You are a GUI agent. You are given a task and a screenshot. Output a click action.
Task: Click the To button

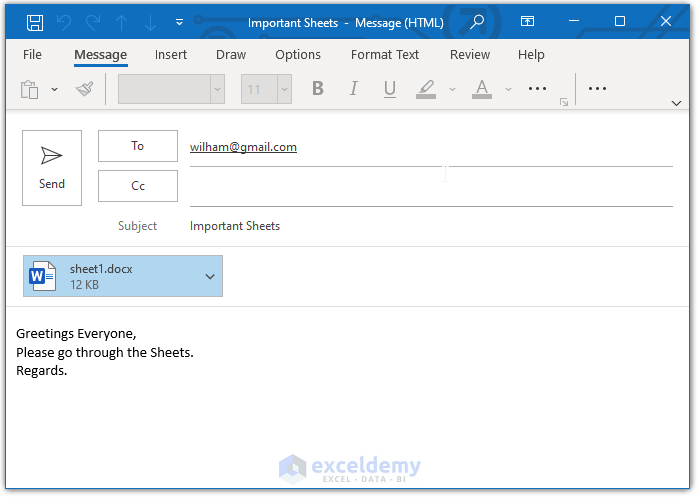point(138,146)
